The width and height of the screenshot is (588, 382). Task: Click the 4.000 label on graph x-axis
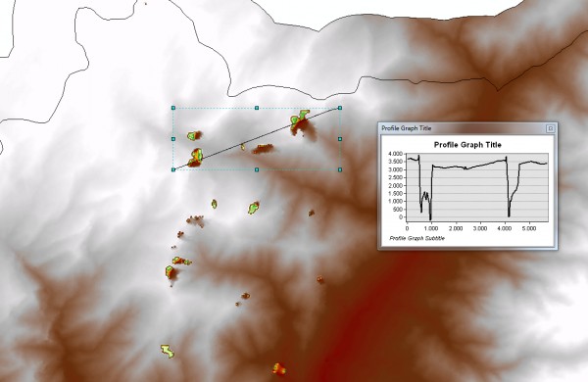[x=505, y=228]
